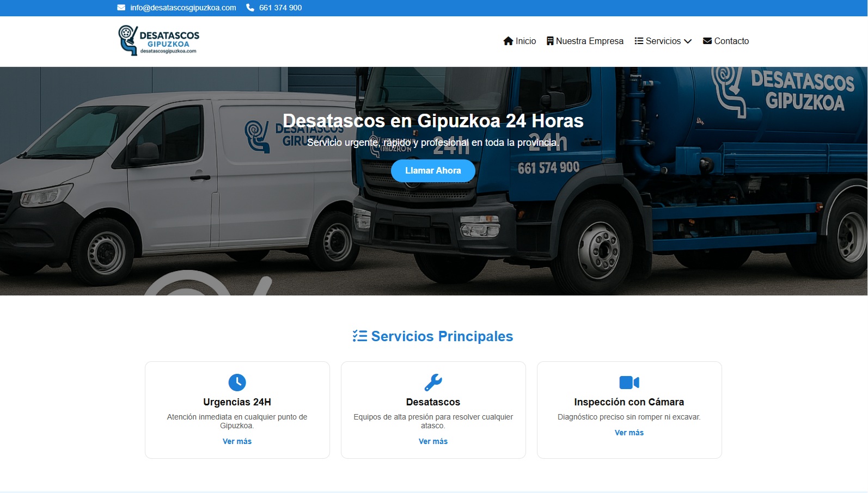Click the Desatascos card title

pos(433,402)
